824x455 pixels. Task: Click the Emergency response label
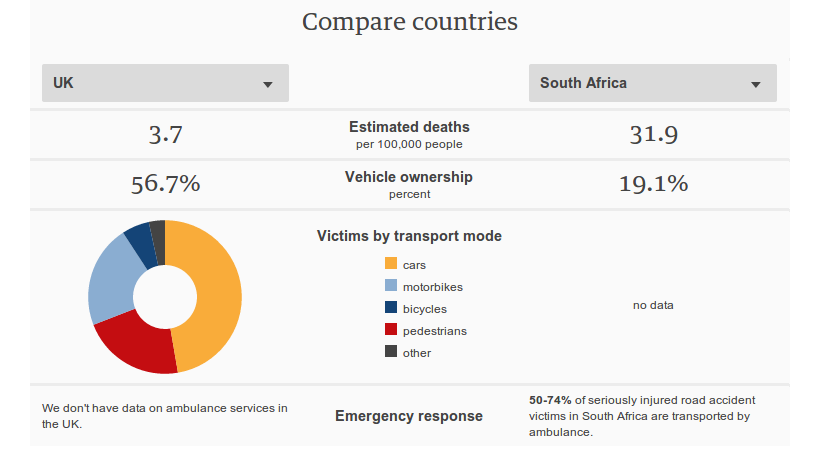point(409,416)
